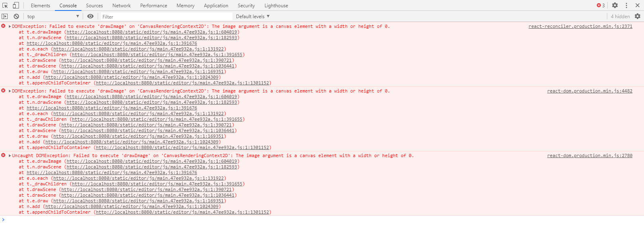
Task: Create a live expression with eye icon
Action: (90, 16)
